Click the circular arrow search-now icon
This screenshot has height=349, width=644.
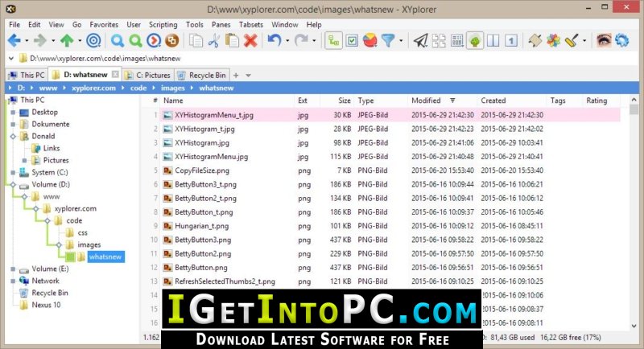[154, 40]
